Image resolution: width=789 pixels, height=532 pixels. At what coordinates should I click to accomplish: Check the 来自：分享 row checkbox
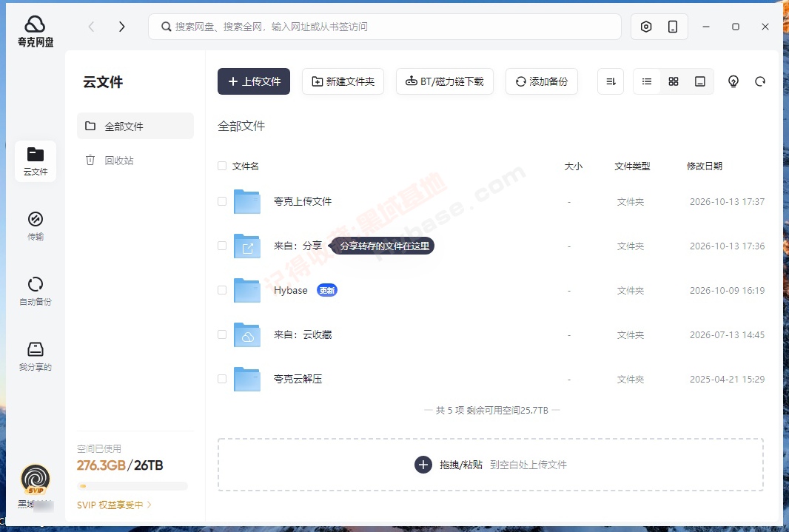point(222,246)
